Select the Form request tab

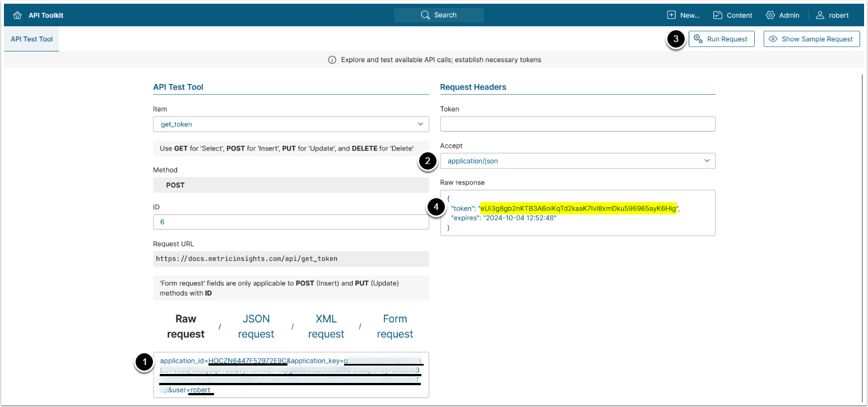[395, 326]
